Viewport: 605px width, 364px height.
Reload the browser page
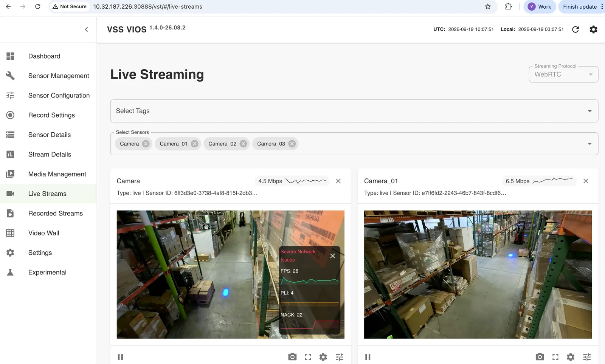37,6
